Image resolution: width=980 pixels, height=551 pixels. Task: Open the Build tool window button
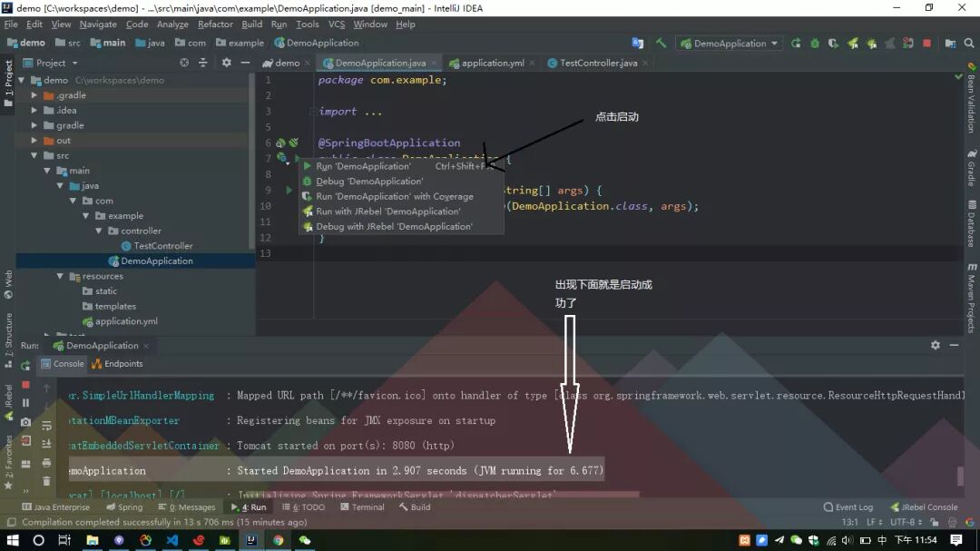(x=415, y=507)
